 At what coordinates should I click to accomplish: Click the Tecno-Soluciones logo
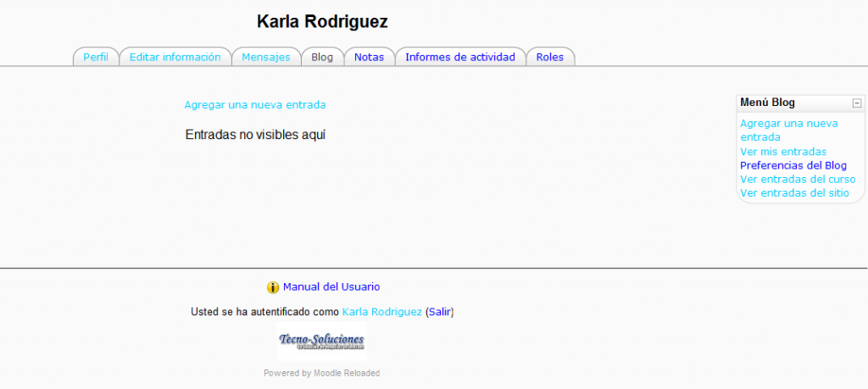(321, 342)
